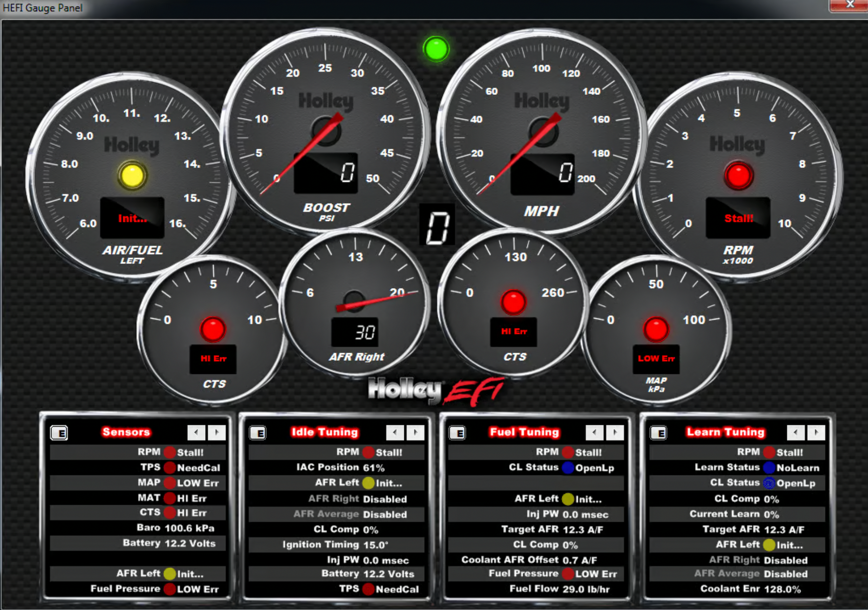
Task: Click the E icon in Sensors panel
Action: coord(59,433)
